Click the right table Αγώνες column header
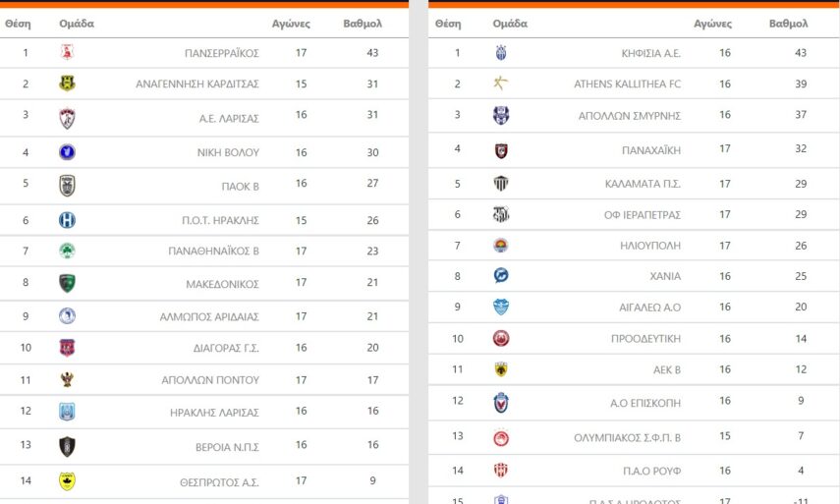840x504 pixels. pos(712,24)
